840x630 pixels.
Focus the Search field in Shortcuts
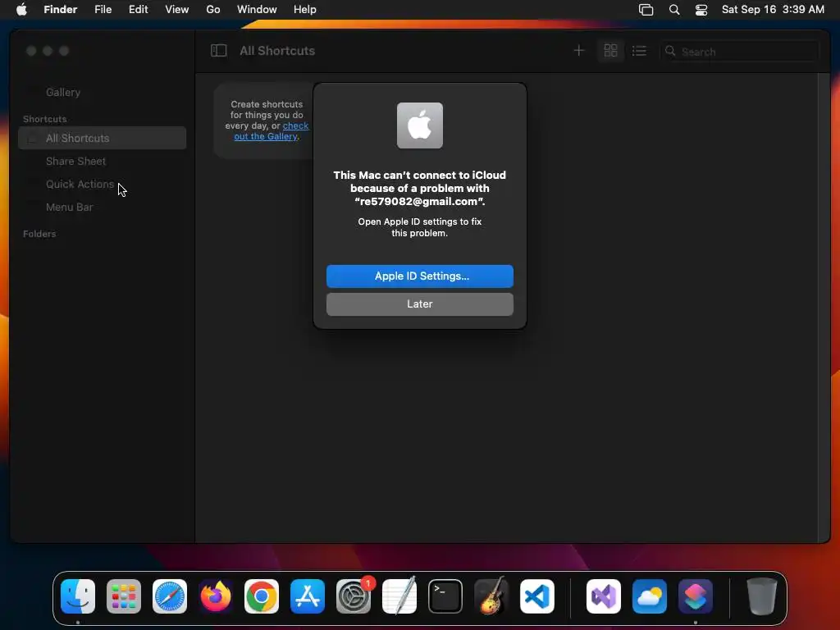(739, 52)
